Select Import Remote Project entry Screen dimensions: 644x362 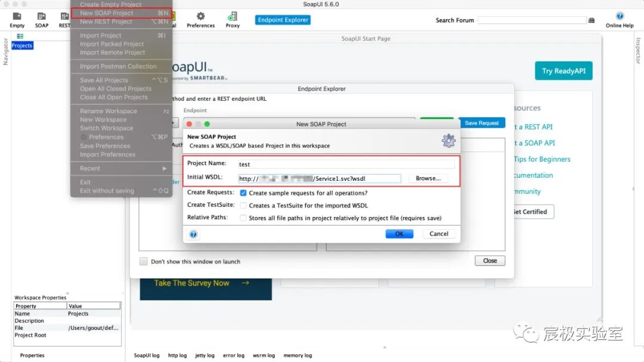pyautogui.click(x=121, y=52)
